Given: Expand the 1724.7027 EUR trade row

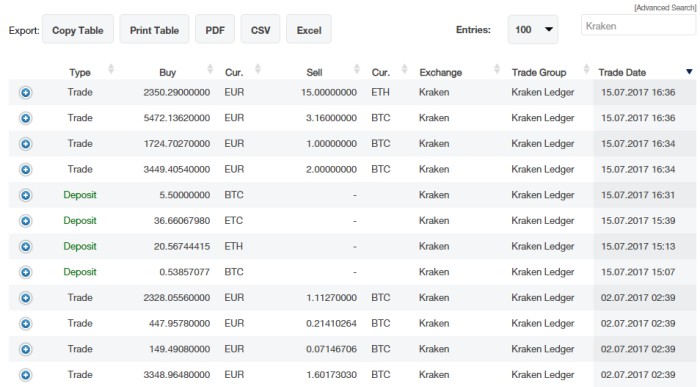Looking at the screenshot, I should click(x=25, y=144).
